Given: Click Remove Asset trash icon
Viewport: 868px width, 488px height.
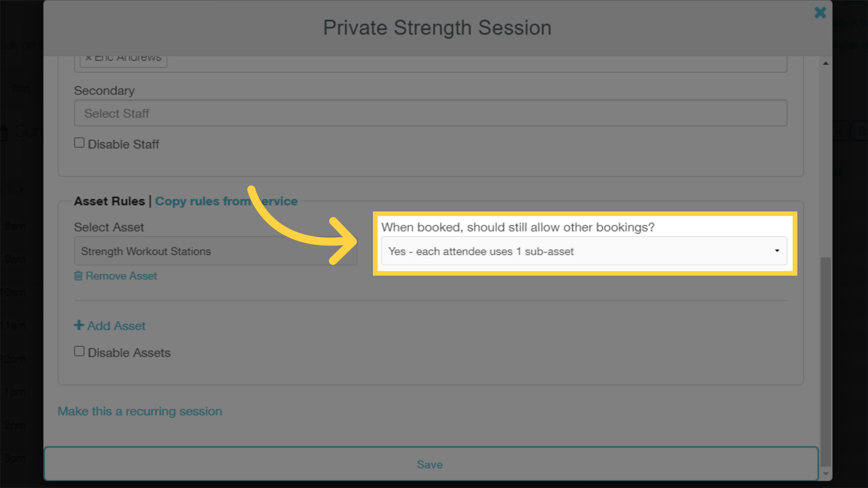Looking at the screenshot, I should 78,275.
